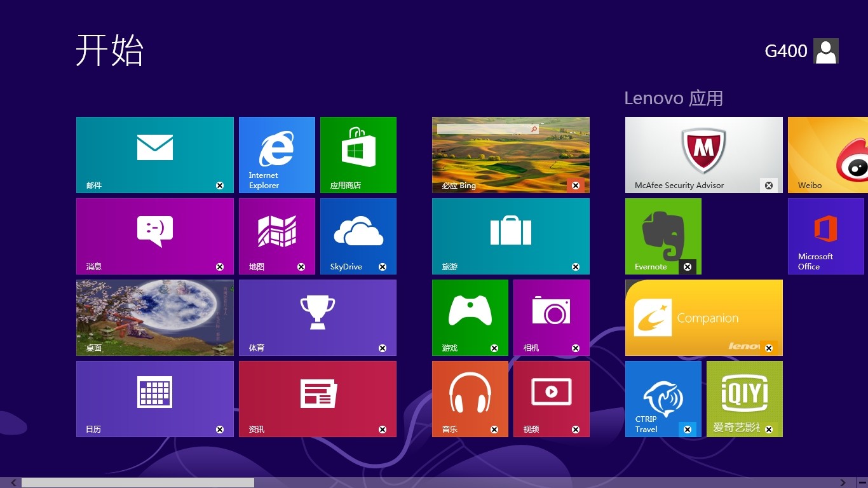Launch Internet Explorer tile
The image size is (868, 488).
pos(277,155)
